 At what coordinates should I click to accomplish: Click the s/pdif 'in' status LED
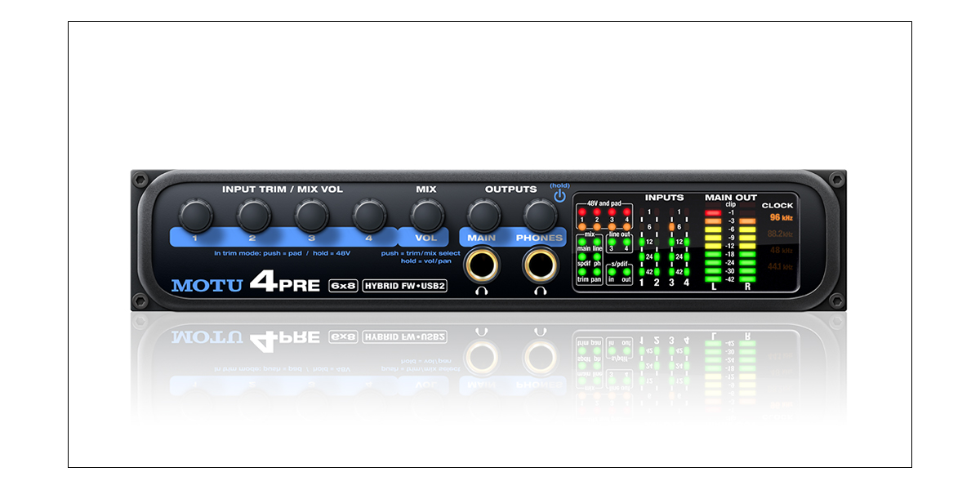tap(612, 272)
